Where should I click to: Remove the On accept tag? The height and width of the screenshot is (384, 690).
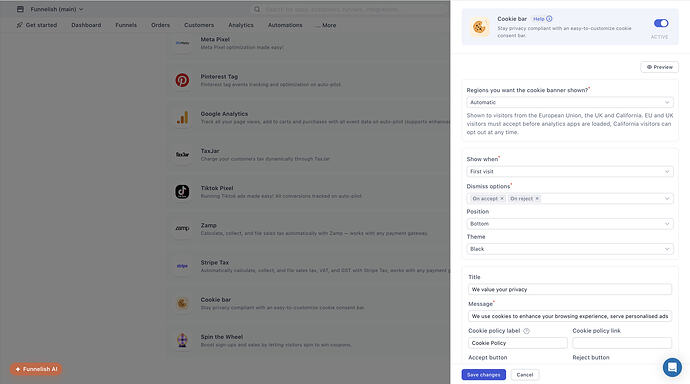(502, 198)
